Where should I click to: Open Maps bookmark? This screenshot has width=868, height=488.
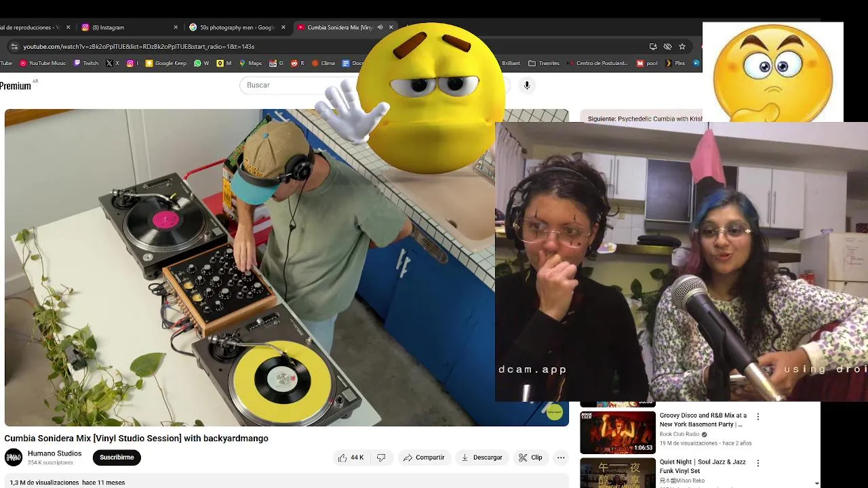click(x=250, y=63)
